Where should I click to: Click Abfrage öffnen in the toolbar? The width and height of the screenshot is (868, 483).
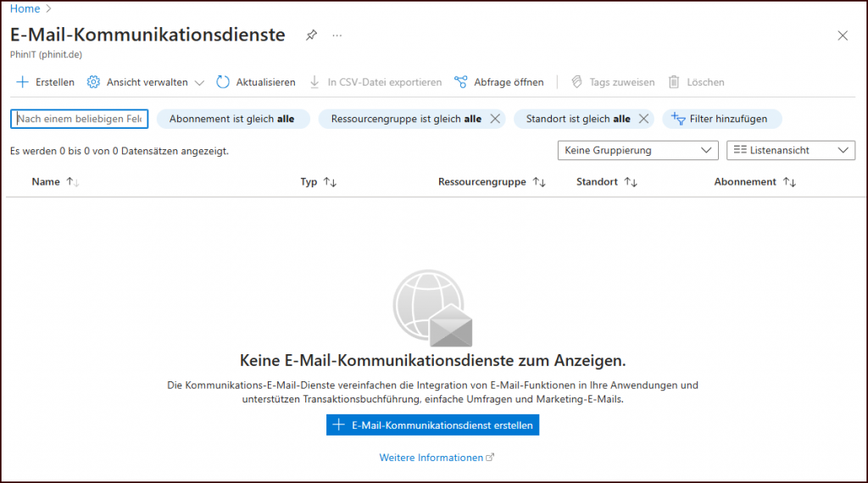499,82
